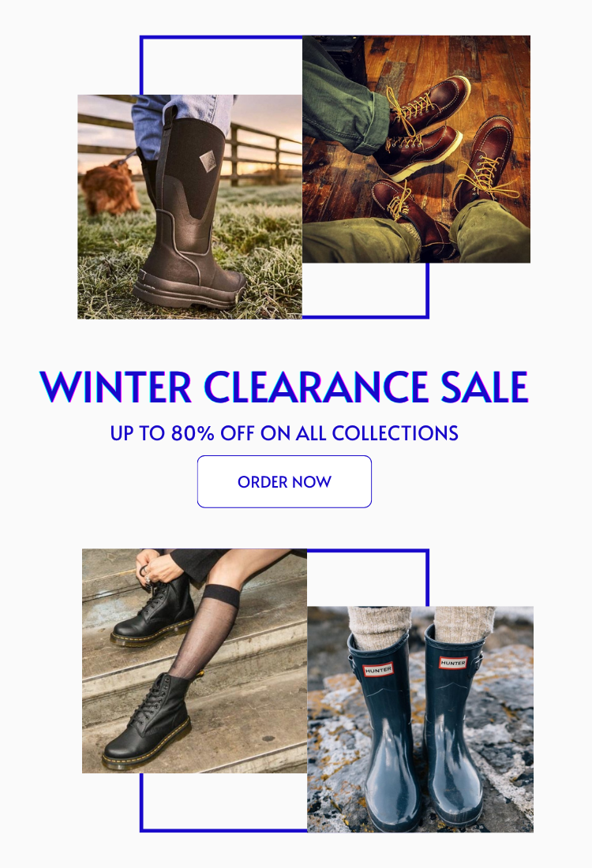Open the navy Hunter rain boots photo
The height and width of the screenshot is (868, 592).
coord(421,719)
